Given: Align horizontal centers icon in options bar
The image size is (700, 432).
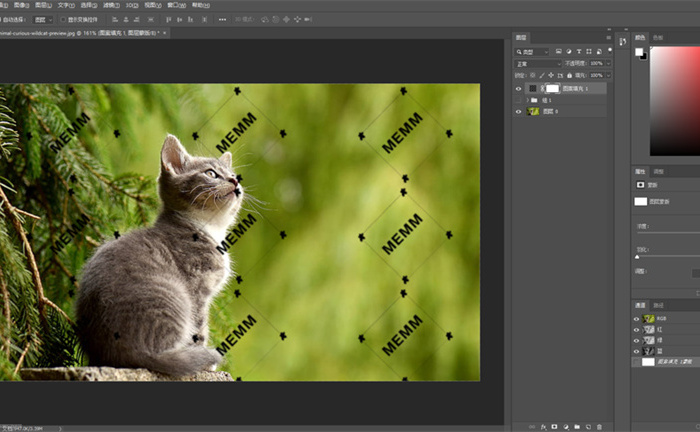Looking at the screenshot, I should 126,19.
